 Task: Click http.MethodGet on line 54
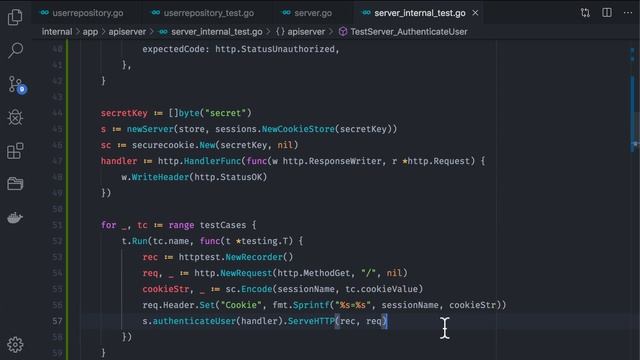(313, 273)
